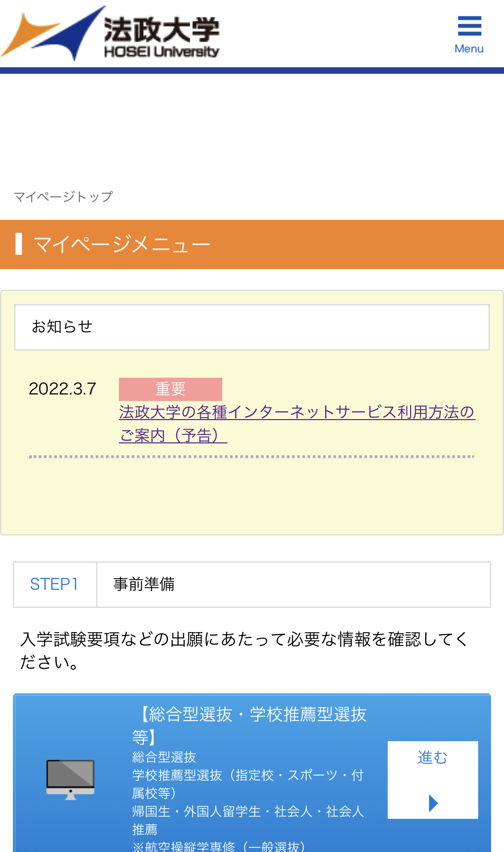Click the 事前準備 step title
The image size is (504, 852).
144,584
